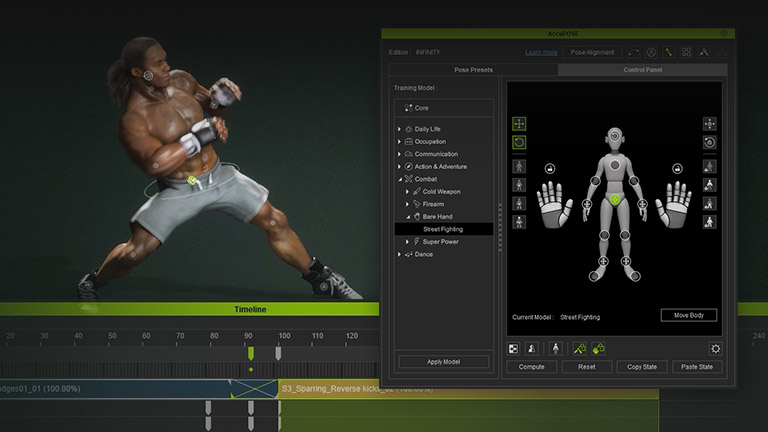Click the four-squares grid icon in header

(x=686, y=52)
